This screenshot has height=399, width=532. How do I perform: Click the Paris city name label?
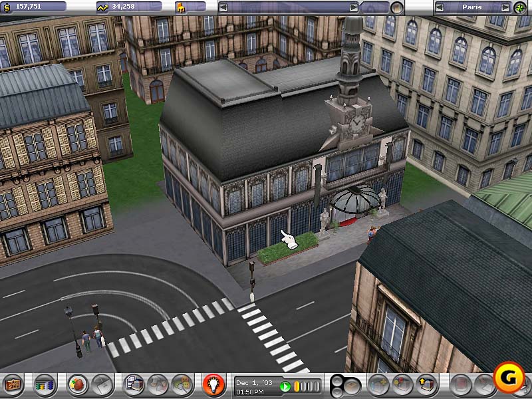[x=472, y=7]
